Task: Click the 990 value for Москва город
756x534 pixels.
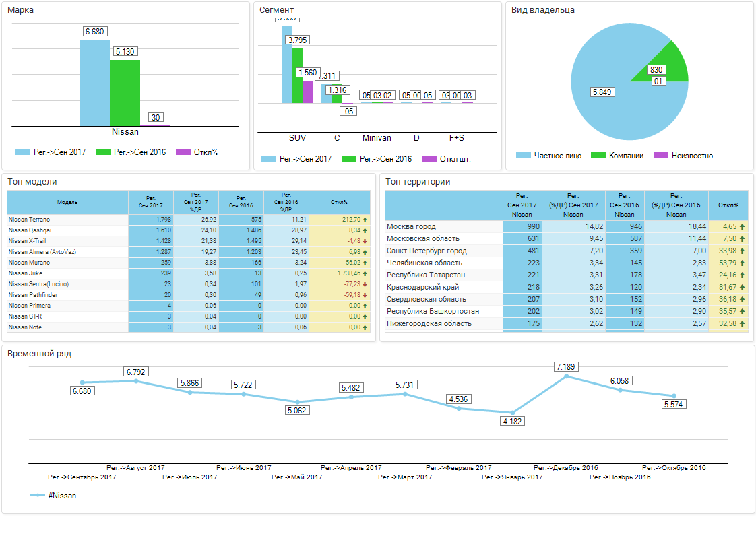Action: coord(534,226)
